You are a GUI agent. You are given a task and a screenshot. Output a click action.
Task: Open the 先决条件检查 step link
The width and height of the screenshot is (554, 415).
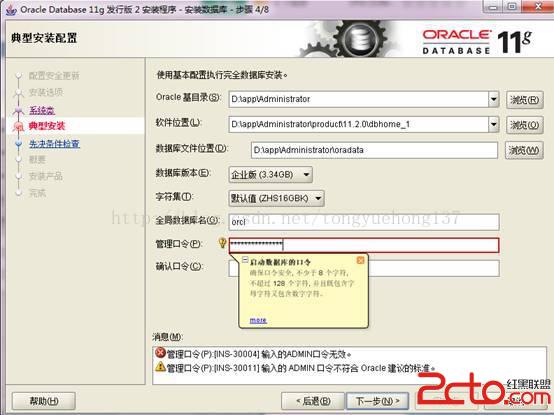pos(54,144)
